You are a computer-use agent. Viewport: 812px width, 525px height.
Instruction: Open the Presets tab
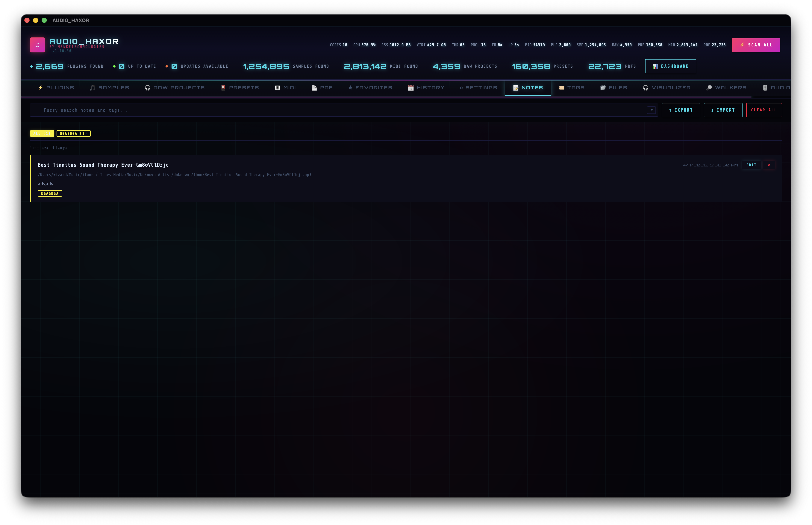tap(240, 88)
